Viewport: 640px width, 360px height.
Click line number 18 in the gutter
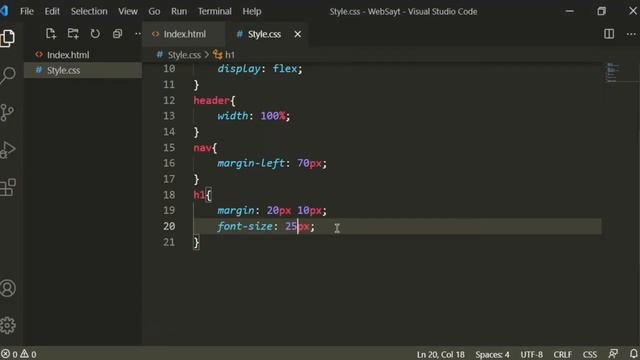[x=169, y=195]
